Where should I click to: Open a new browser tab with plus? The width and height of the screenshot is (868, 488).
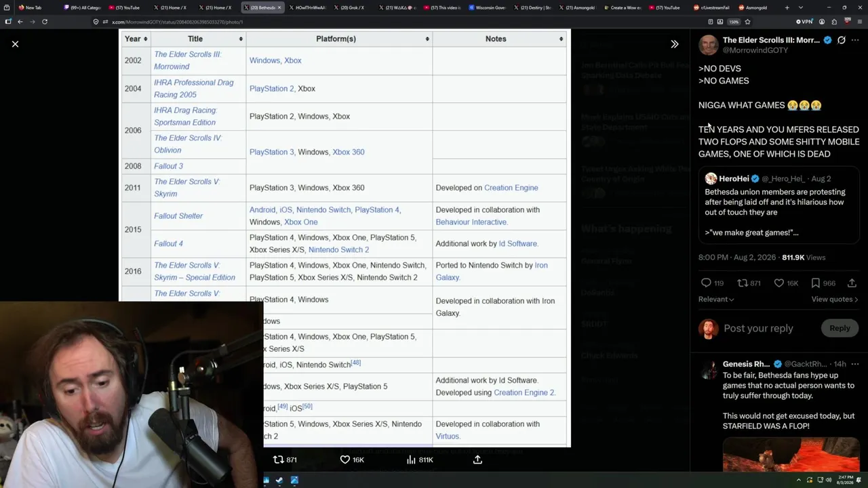[x=787, y=7]
